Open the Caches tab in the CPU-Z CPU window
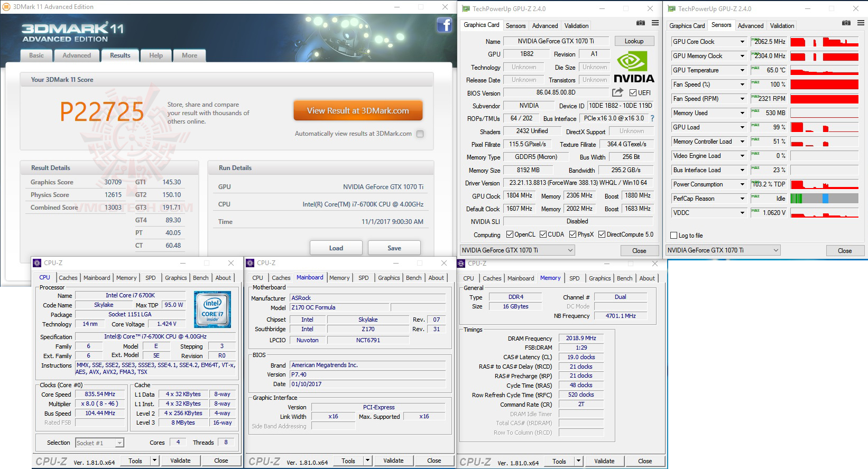Viewport: 868px width, 469px height. [x=68, y=278]
